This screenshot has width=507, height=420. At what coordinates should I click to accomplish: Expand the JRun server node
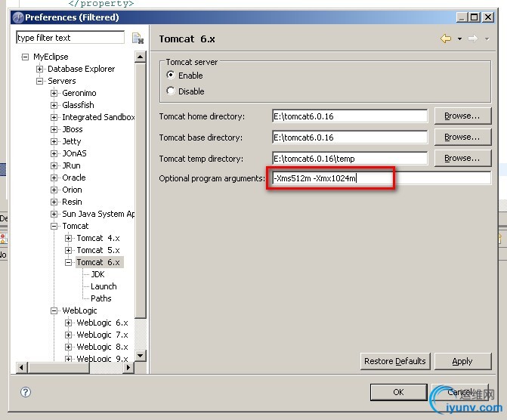pos(54,165)
